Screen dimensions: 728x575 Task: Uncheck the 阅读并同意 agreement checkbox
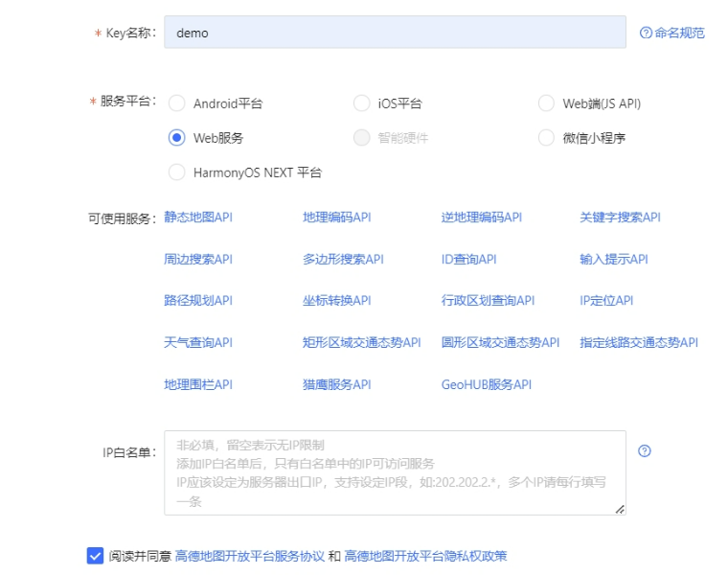95,556
